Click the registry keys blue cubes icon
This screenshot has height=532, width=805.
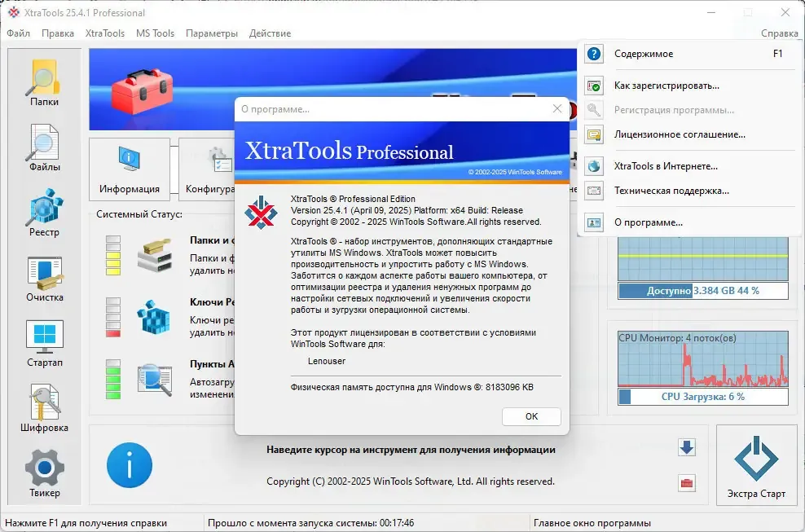(153, 318)
